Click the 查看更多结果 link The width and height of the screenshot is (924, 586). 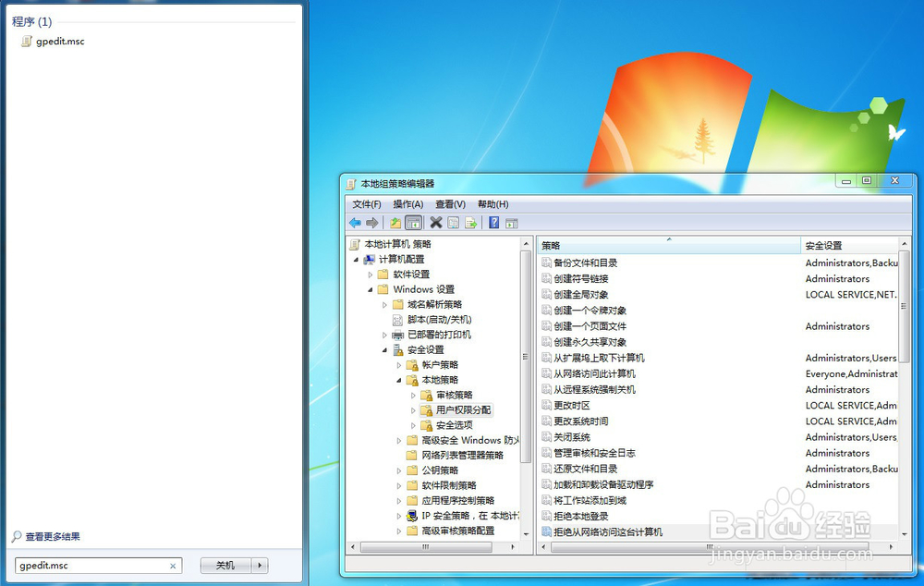click(52, 536)
